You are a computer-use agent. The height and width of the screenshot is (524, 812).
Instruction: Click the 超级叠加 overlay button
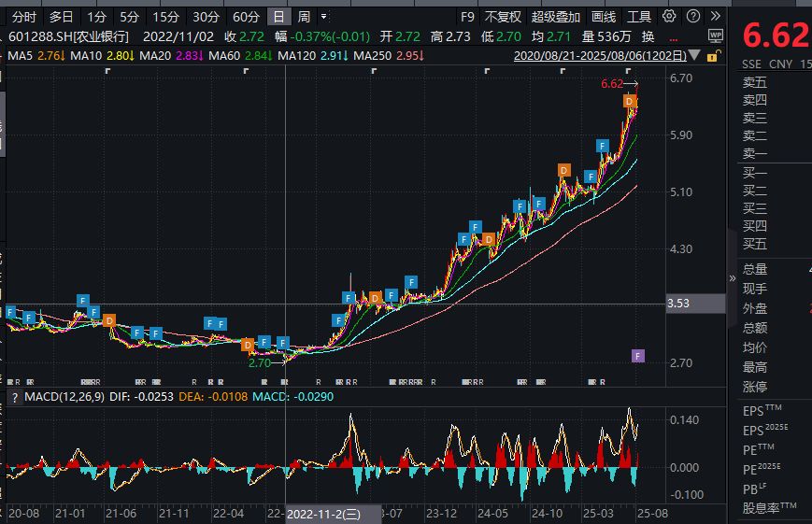tap(556, 17)
